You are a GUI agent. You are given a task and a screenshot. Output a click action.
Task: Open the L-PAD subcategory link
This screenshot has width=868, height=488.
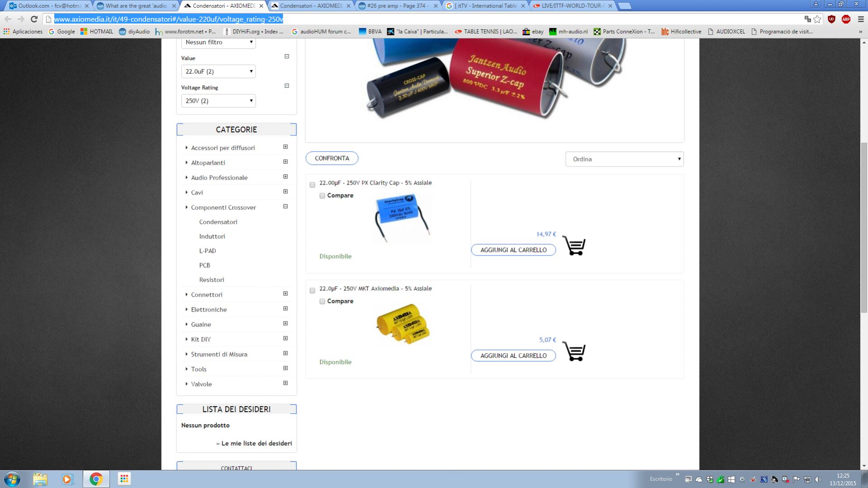(208, 251)
